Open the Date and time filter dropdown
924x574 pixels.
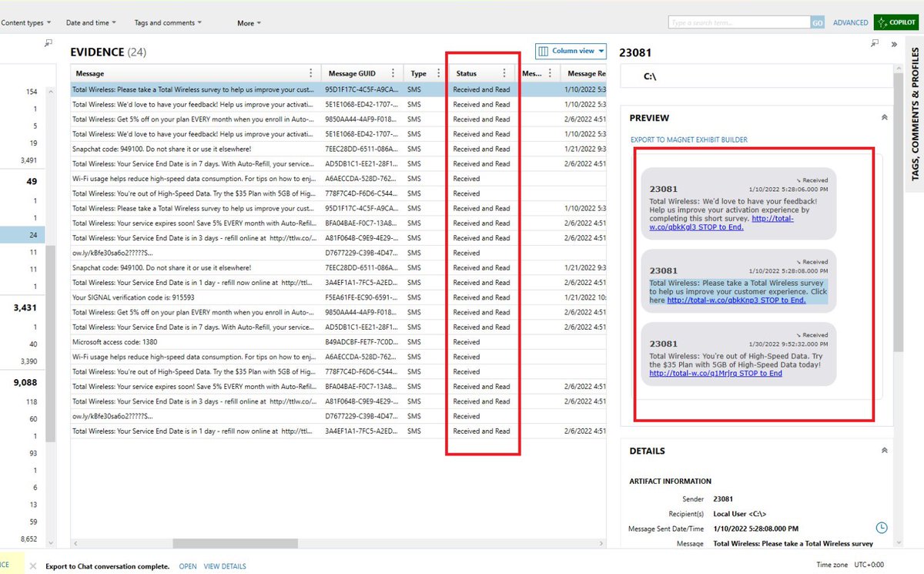91,23
